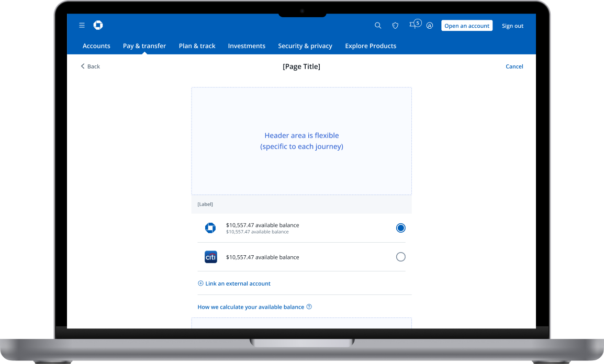Open the search magnifier icon
Screen dimensions: 604x364
point(378,26)
